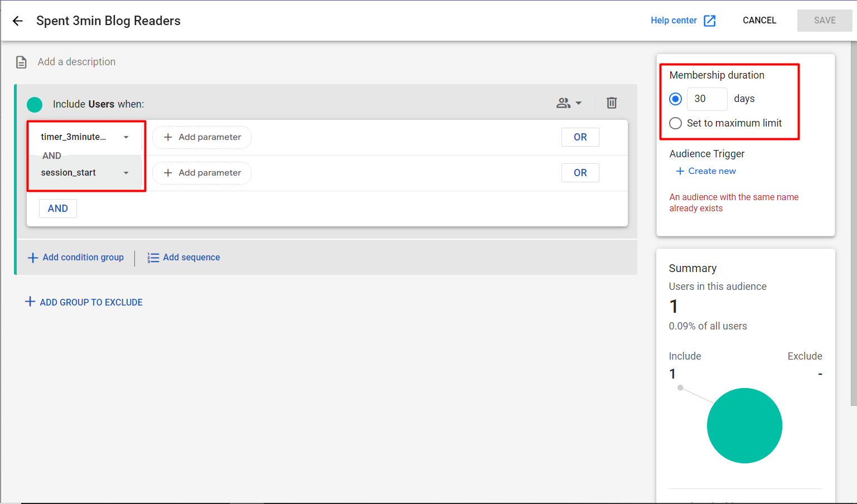The height and width of the screenshot is (504, 857).
Task: Click plus icon for Create new trigger
Action: coord(680,171)
